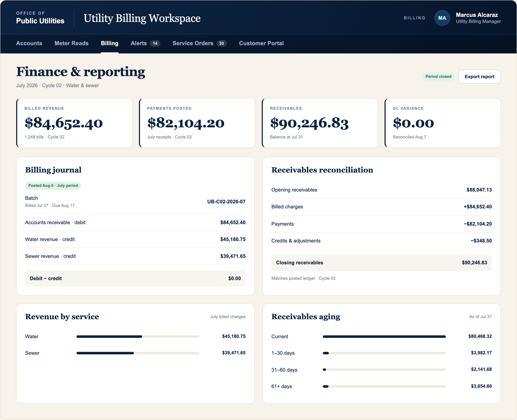Image resolution: width=517 pixels, height=420 pixels.
Task: Click the Office of Public Utilities logo
Action: tap(40, 18)
